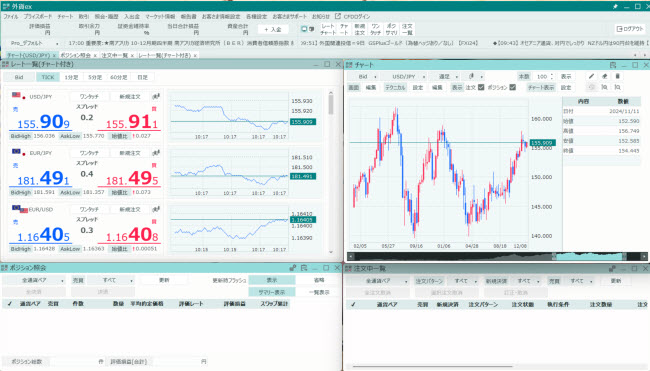Open 全通貨ペア dropdown in ポジション照会
The image size is (650, 371).
pos(34,281)
